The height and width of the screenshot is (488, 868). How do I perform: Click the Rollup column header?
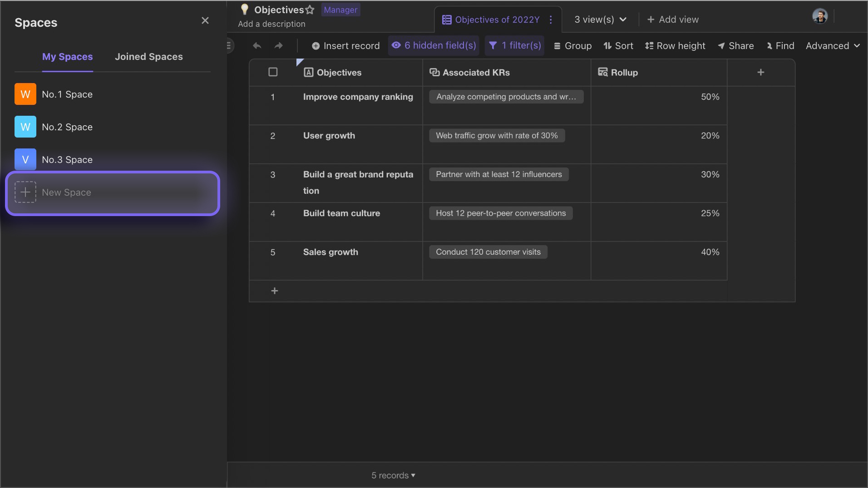(659, 73)
